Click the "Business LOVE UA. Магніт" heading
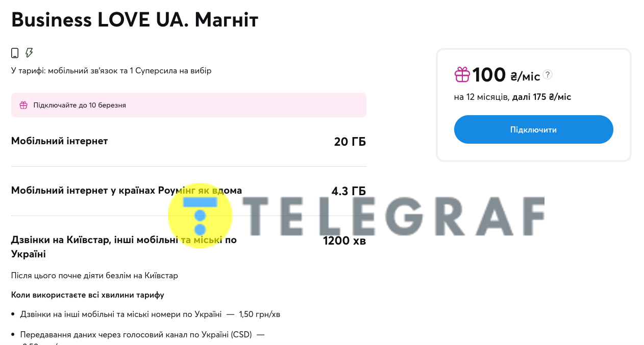 coord(135,20)
